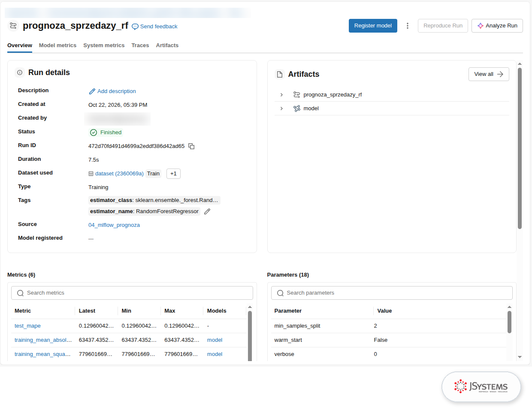Click the Artifacts file icon
The width and height of the screenshot is (532, 413).
click(x=280, y=74)
